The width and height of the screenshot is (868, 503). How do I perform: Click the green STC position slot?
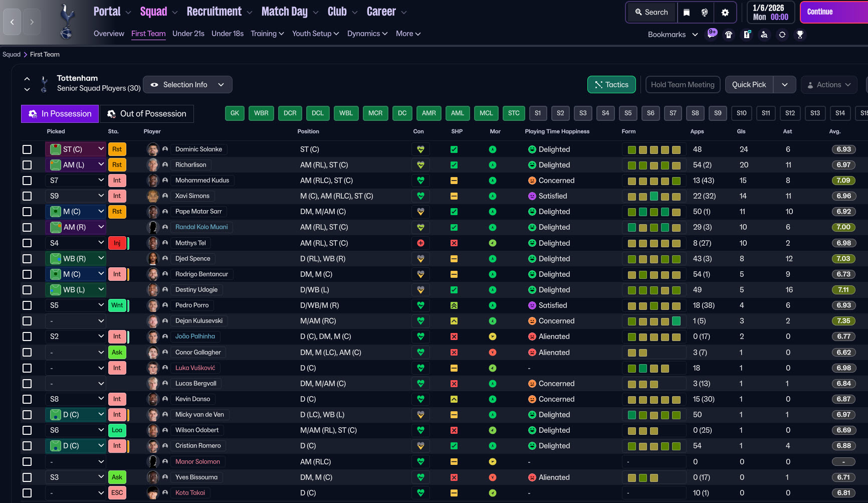point(513,113)
